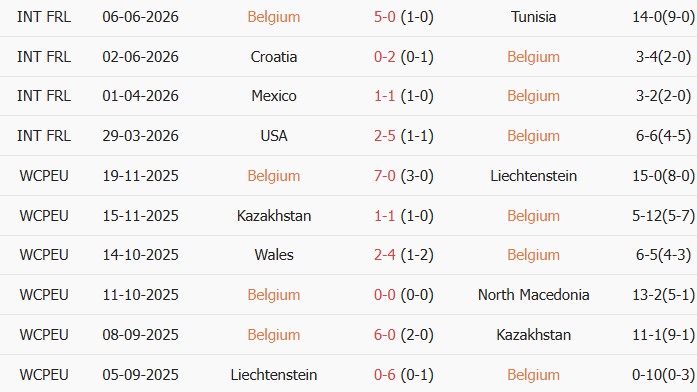Open Kazakhstan home team on 15-11-2025

coord(274,216)
